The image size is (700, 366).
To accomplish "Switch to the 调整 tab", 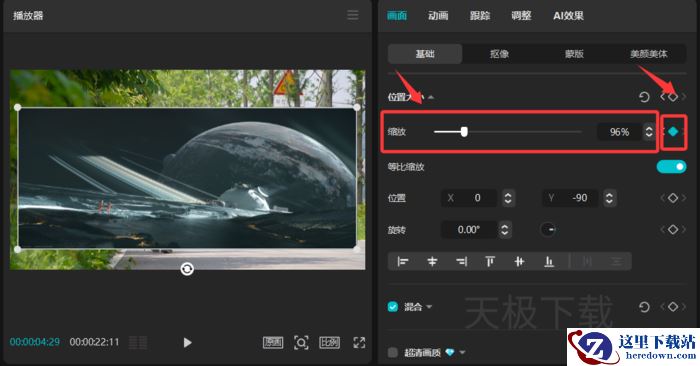I will pos(521,16).
